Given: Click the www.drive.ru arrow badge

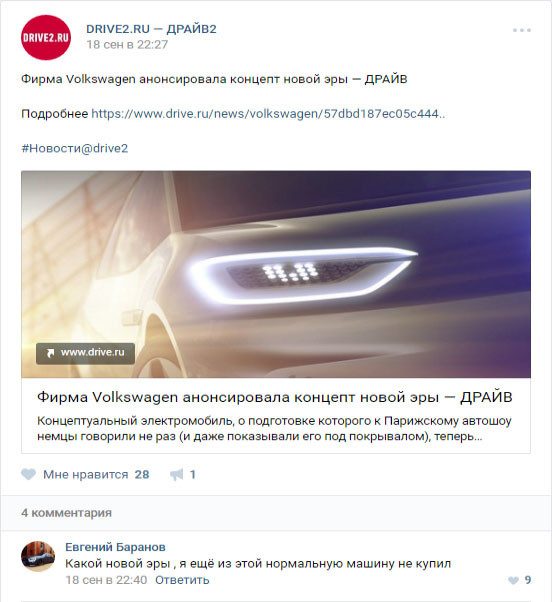Looking at the screenshot, I should point(85,353).
